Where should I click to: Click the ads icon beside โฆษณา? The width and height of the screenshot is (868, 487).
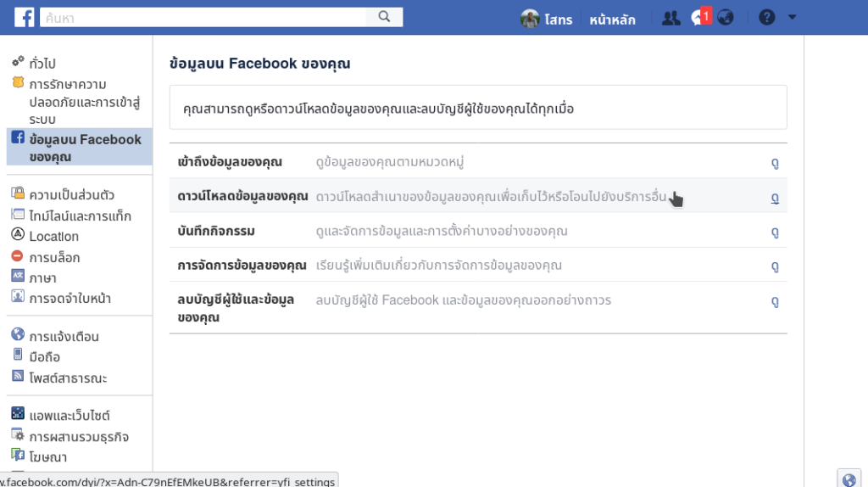tap(18, 455)
